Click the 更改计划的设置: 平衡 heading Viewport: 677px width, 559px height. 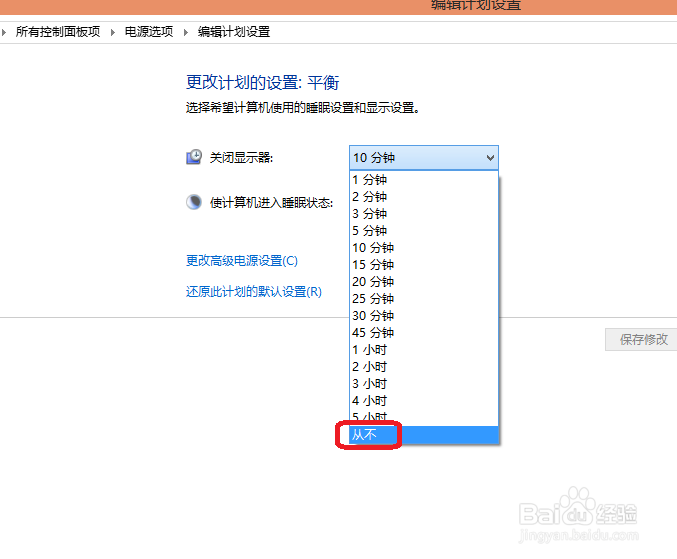point(263,82)
